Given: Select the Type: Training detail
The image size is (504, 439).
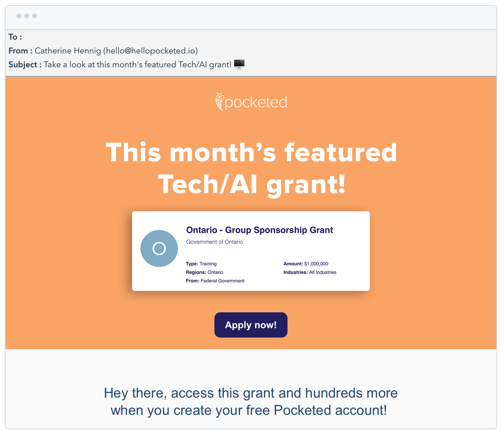Looking at the screenshot, I should point(201,264).
